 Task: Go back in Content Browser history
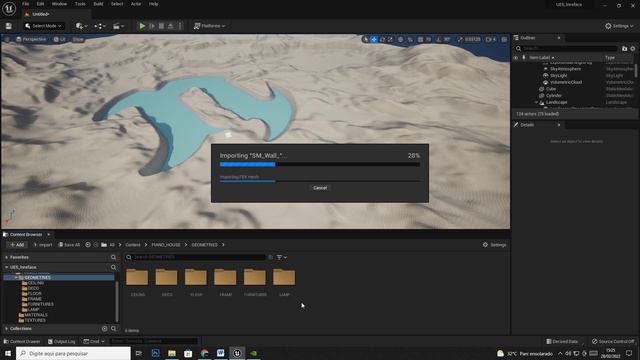pyautogui.click(x=88, y=245)
